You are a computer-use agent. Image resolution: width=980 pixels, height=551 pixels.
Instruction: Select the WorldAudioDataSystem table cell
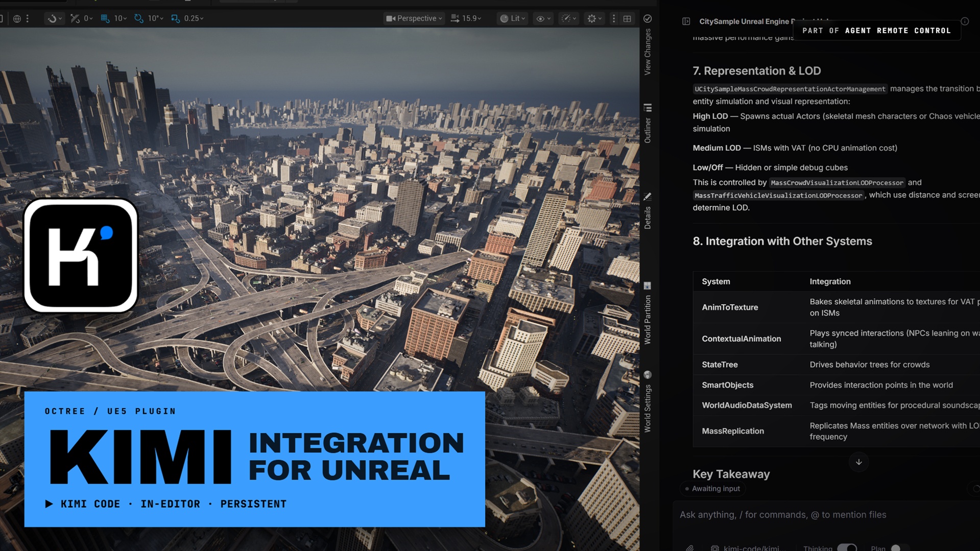[747, 405]
